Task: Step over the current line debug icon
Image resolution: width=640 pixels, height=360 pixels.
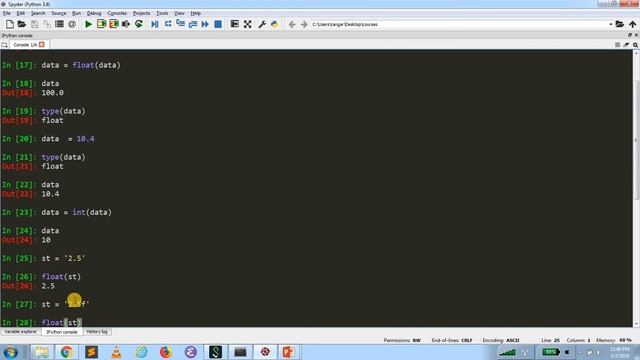Action: point(168,24)
